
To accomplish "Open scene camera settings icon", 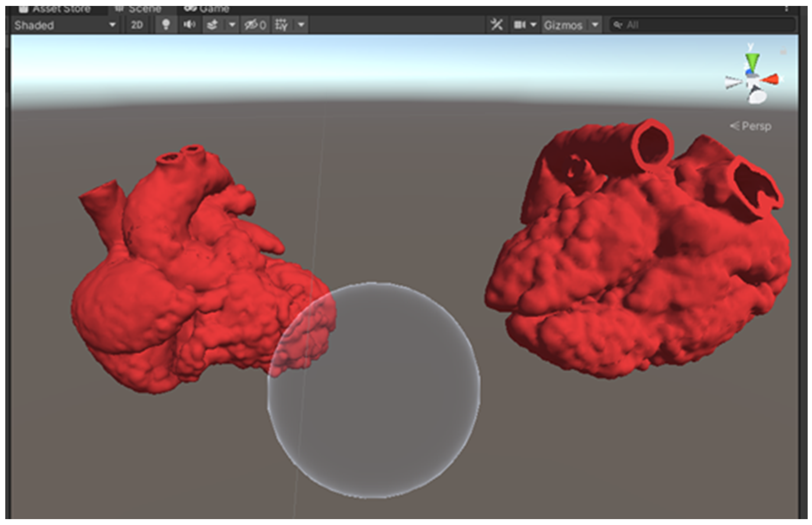I will (x=520, y=25).
